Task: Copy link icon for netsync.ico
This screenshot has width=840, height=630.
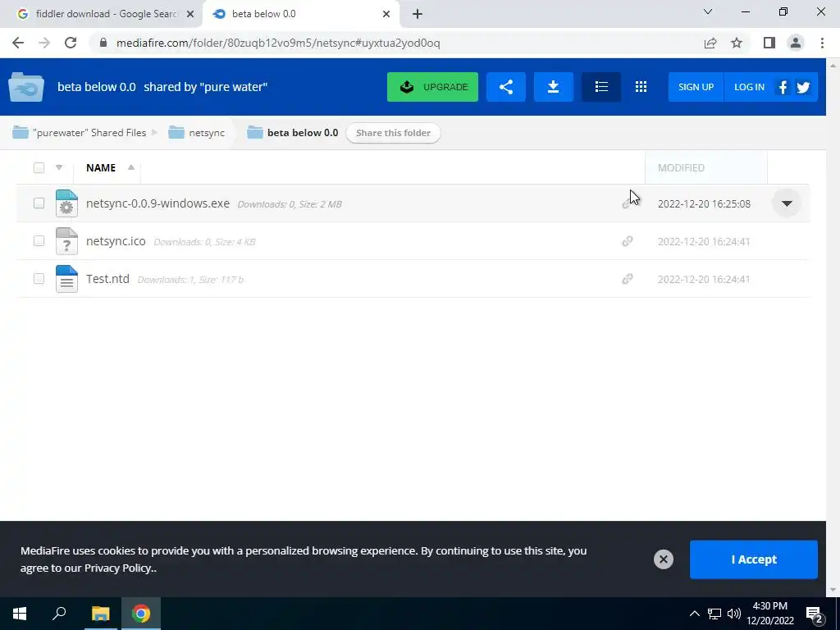Action: (x=627, y=241)
